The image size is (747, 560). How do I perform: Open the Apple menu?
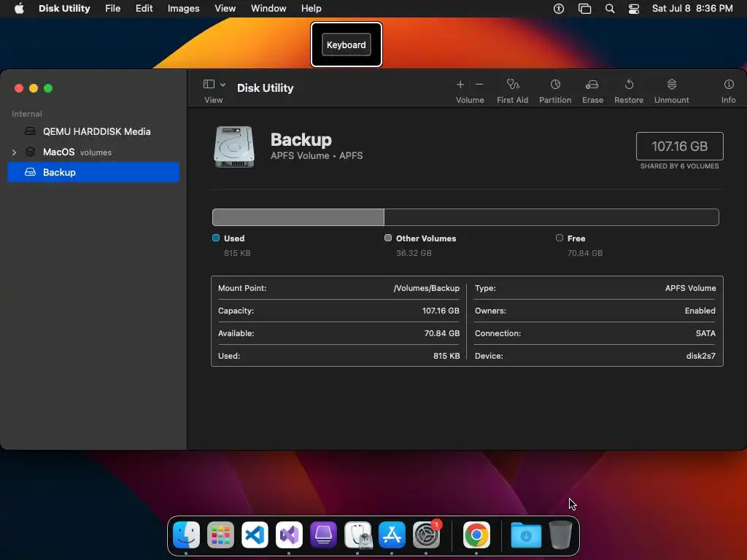19,9
